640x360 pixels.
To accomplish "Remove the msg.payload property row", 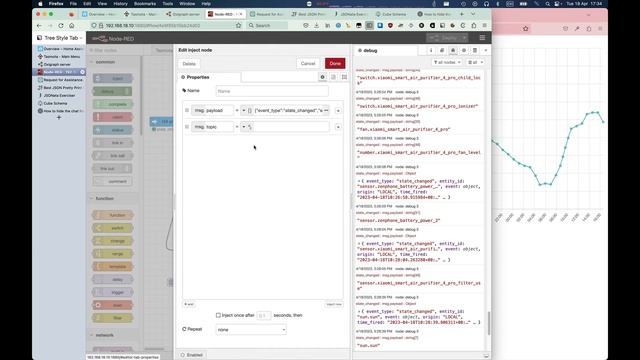I will click(338, 111).
